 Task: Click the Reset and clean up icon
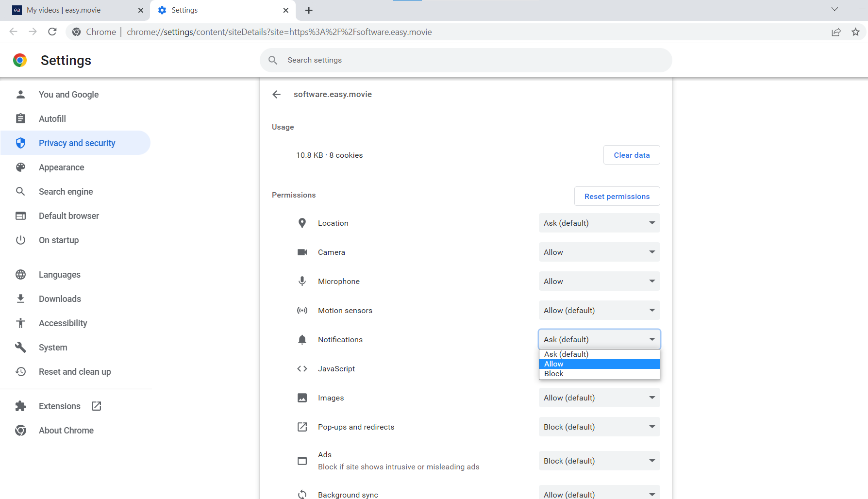tap(20, 371)
